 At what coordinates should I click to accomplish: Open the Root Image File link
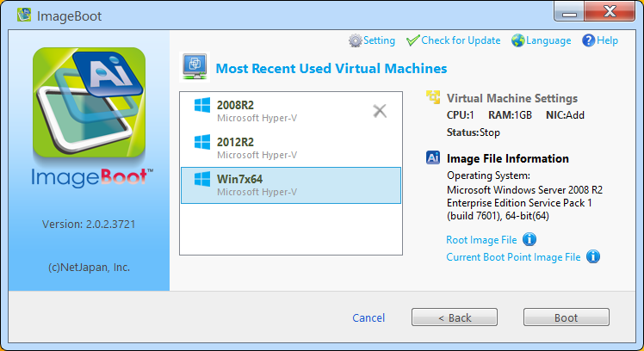[x=481, y=240]
